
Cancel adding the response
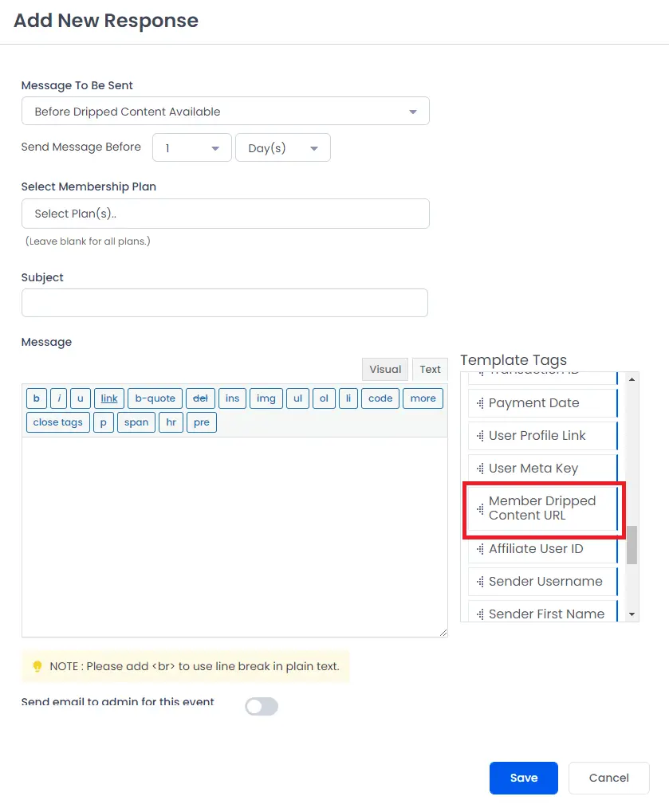click(x=609, y=778)
